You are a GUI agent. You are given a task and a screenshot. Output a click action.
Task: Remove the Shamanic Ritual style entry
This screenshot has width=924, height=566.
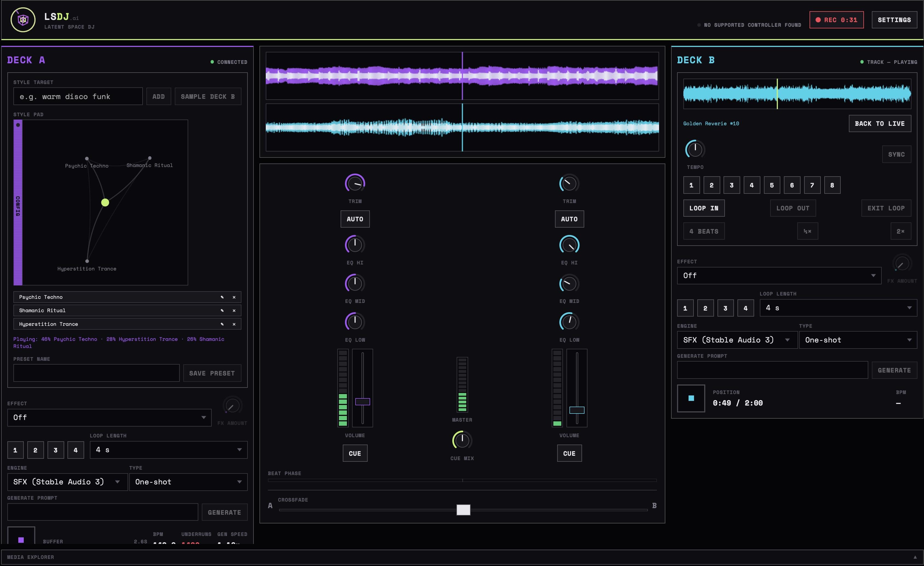pos(234,311)
